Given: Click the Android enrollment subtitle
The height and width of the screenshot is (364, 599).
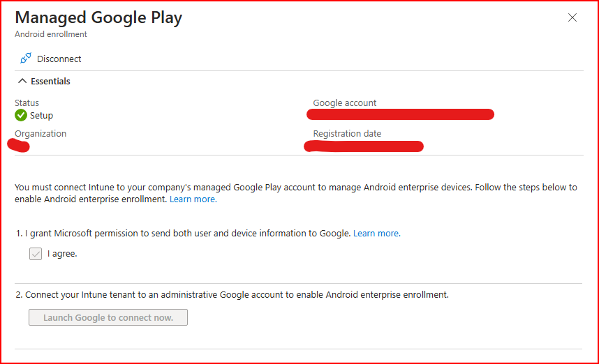Looking at the screenshot, I should 51,34.
